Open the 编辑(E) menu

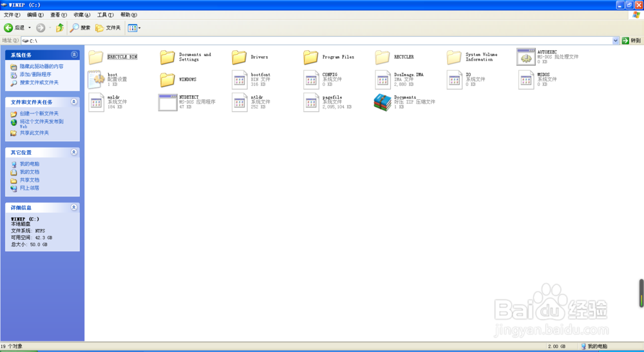35,15
